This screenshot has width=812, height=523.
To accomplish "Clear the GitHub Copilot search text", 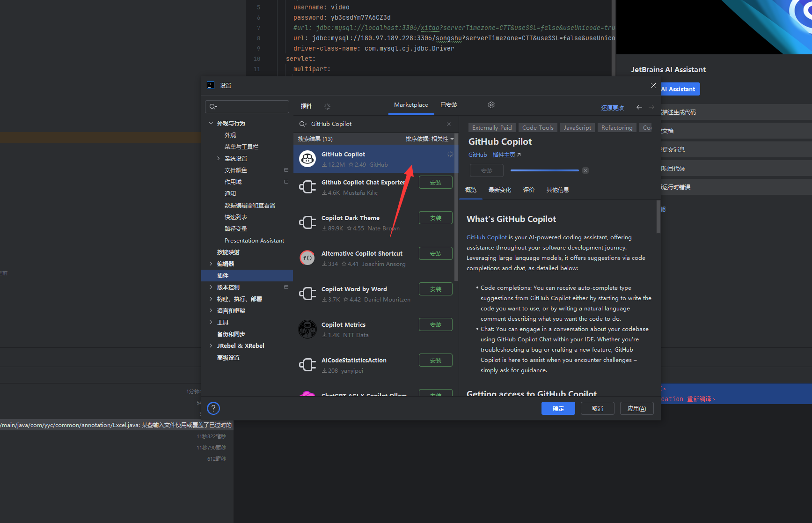I will point(449,124).
